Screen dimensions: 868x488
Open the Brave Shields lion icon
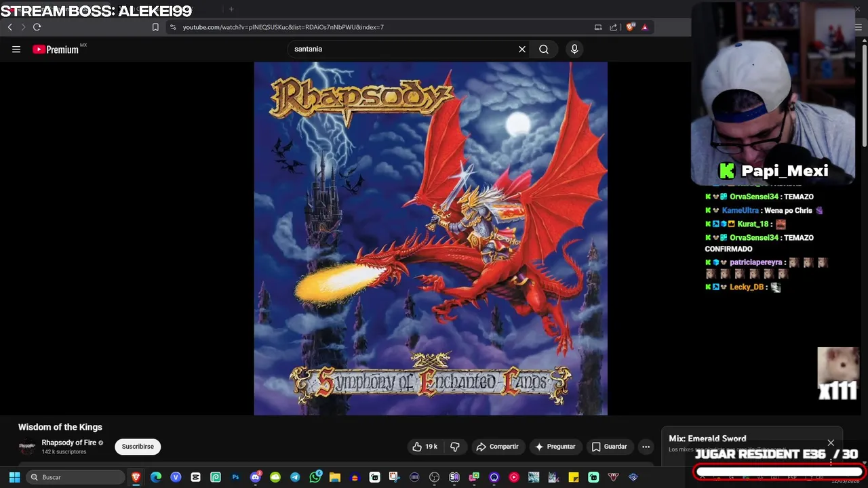[630, 27]
